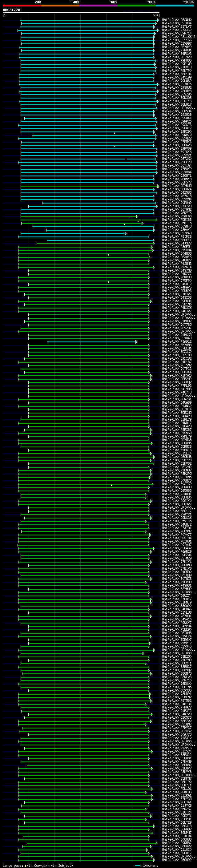
Task: Open hit UniRef100_P31166-2
Action: [179, 37]
